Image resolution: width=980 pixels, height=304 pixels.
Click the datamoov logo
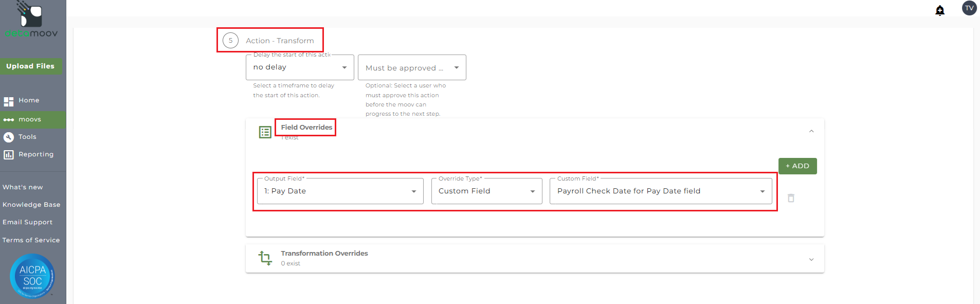click(31, 21)
